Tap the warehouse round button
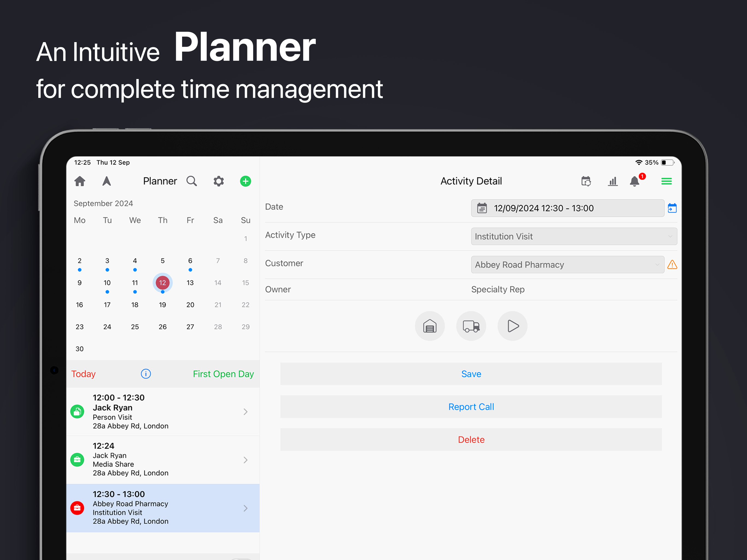747x560 pixels. click(x=430, y=326)
